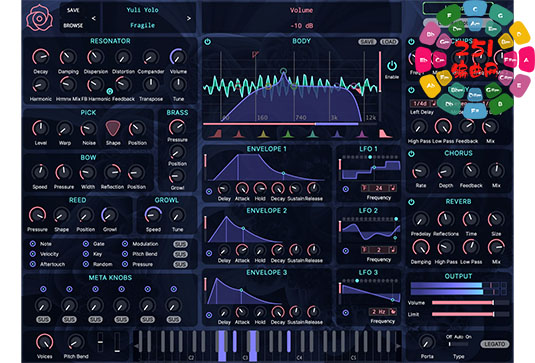Click the Envelope 3 Release knob
This screenshot has width=535, height=363.
click(313, 312)
